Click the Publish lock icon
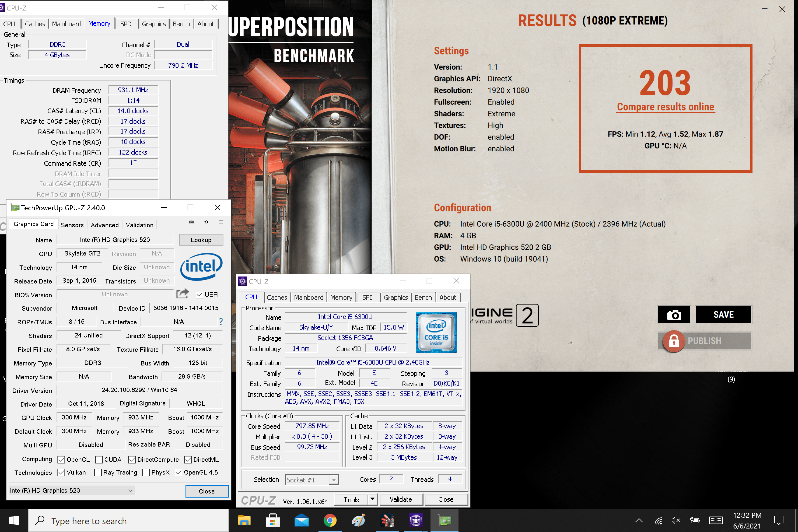This screenshot has height=532, width=798. coord(674,341)
